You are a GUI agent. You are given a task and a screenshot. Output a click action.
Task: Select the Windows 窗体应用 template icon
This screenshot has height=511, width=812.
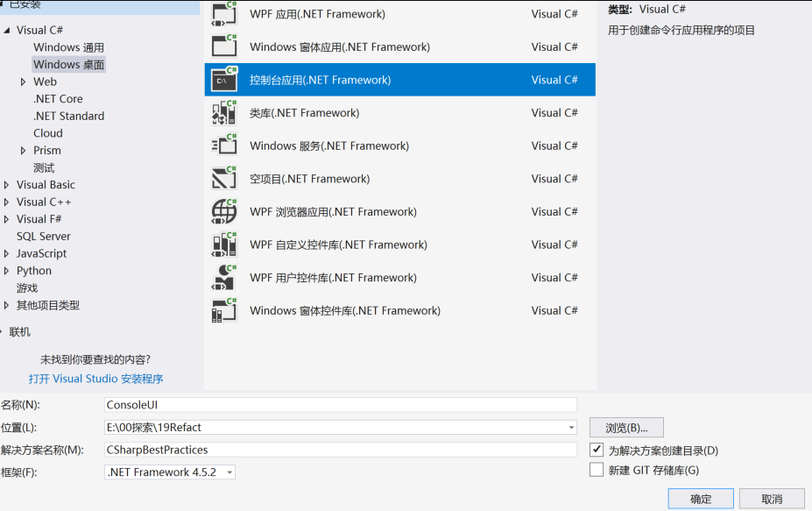223,46
